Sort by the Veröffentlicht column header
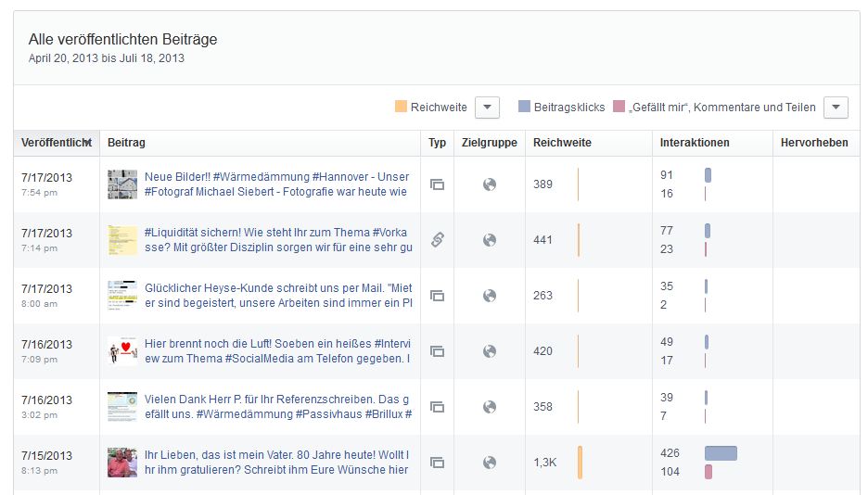 point(56,143)
